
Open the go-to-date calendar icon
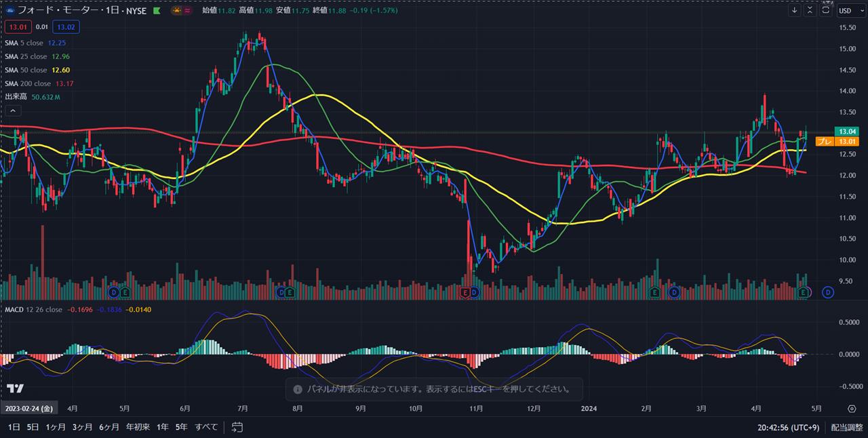click(x=237, y=427)
